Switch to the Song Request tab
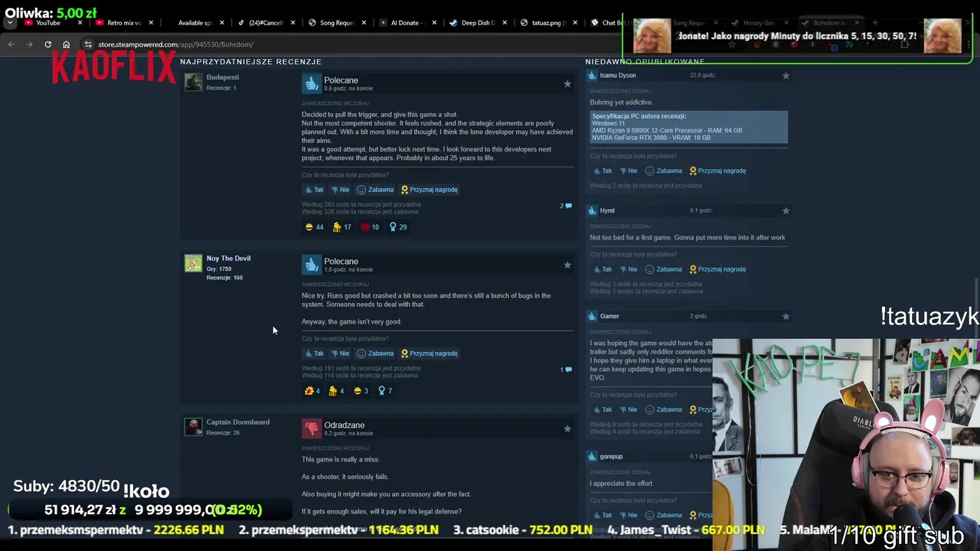 click(x=337, y=23)
